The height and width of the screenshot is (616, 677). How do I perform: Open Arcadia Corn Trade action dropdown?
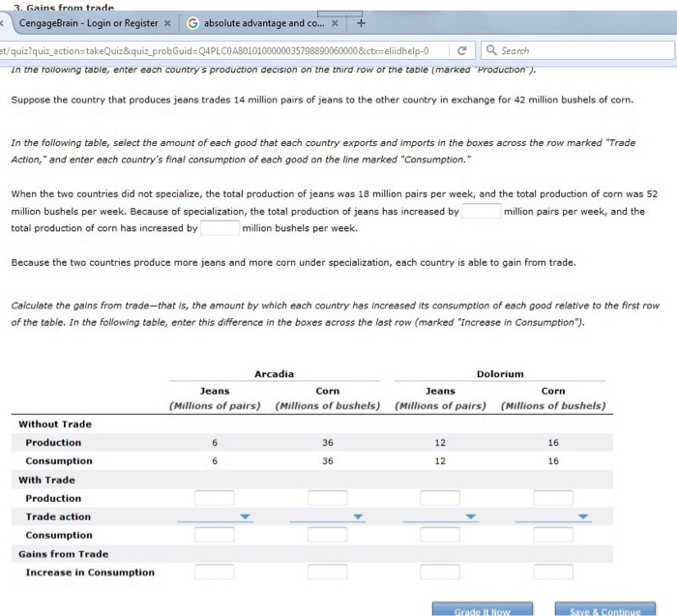click(x=328, y=516)
